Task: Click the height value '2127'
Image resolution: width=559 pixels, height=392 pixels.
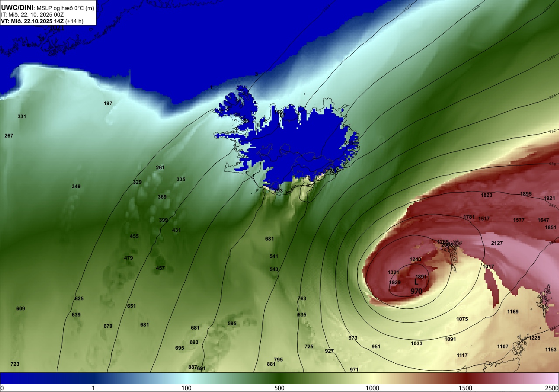Action: click(x=497, y=243)
